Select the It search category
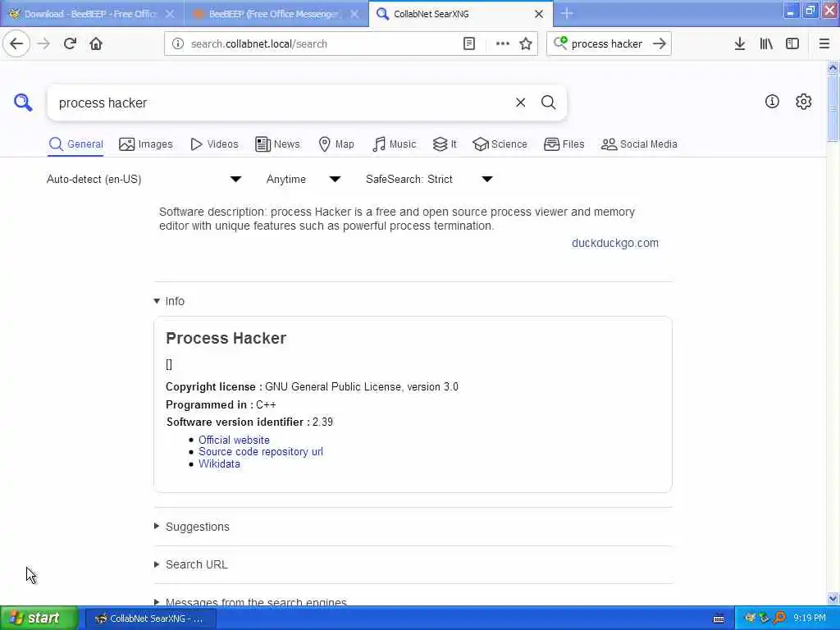The width and height of the screenshot is (840, 630). (445, 144)
